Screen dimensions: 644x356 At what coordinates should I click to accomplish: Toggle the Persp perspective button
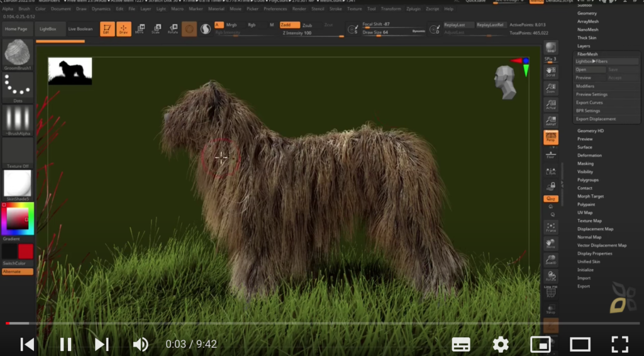[550, 137]
